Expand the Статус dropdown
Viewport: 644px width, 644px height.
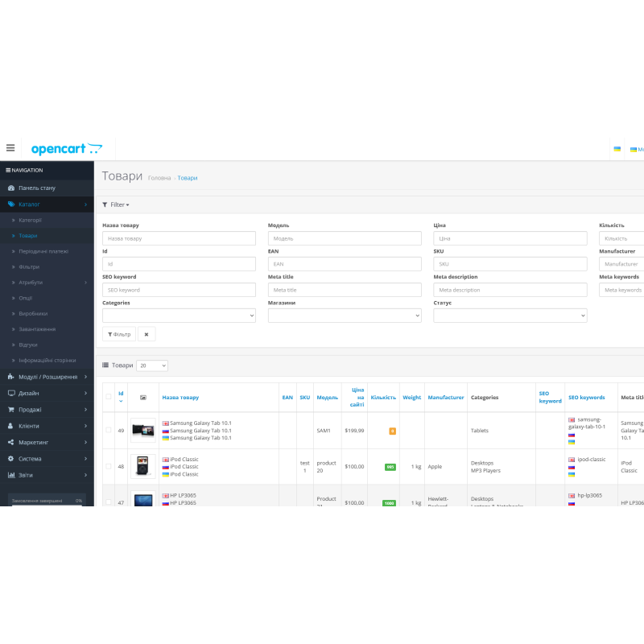tap(510, 316)
